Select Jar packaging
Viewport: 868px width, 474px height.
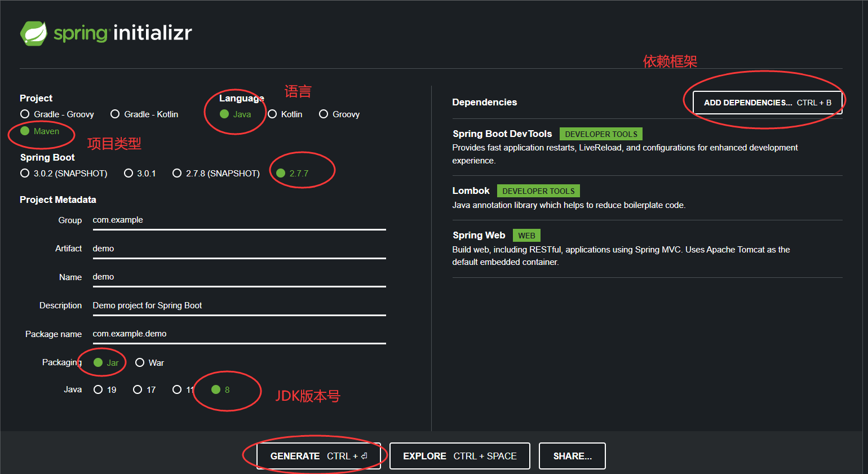pos(106,363)
